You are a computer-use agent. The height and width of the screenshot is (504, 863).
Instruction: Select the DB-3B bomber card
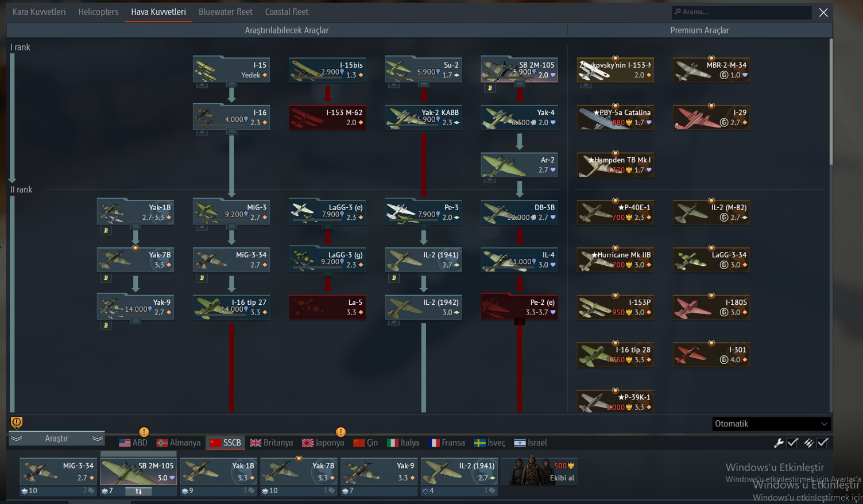[x=520, y=212]
